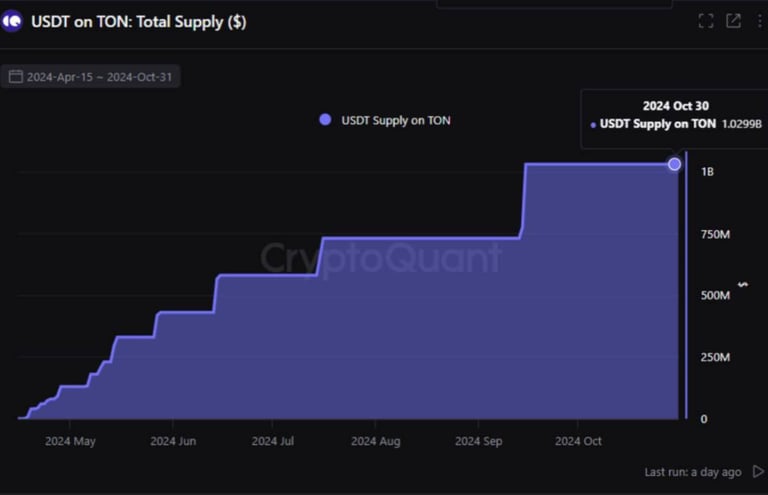The image size is (768, 495).
Task: Click the 2024 Jul axis label
Action: (x=272, y=441)
